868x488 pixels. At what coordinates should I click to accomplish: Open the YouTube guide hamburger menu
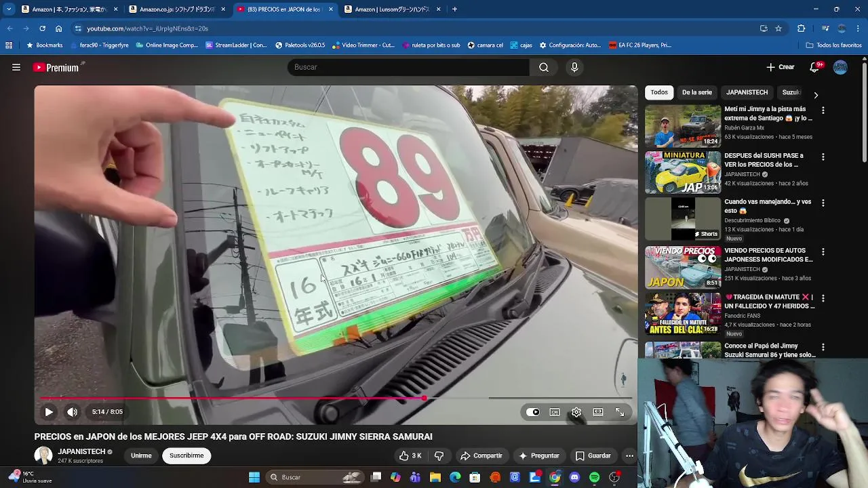coord(16,67)
